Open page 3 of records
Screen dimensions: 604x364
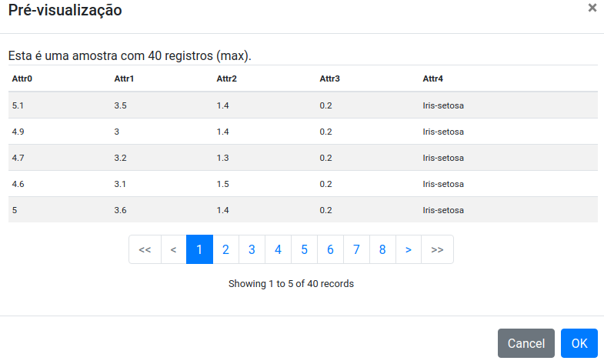coord(252,249)
